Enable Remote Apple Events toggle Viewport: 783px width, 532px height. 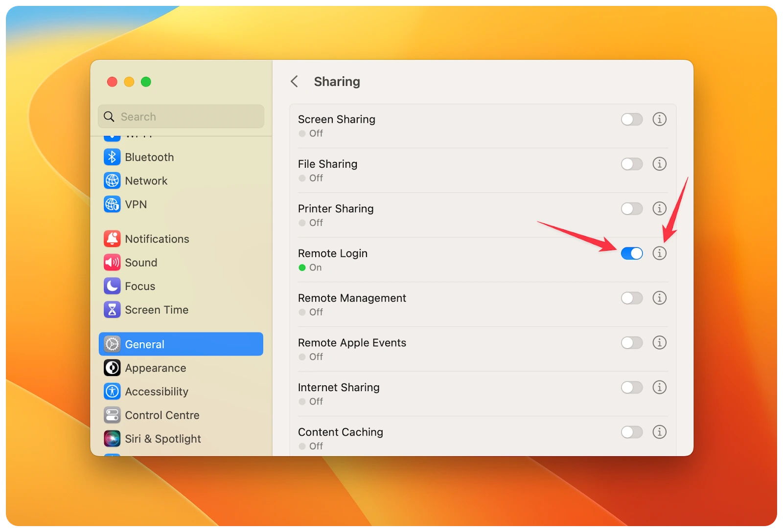click(632, 343)
